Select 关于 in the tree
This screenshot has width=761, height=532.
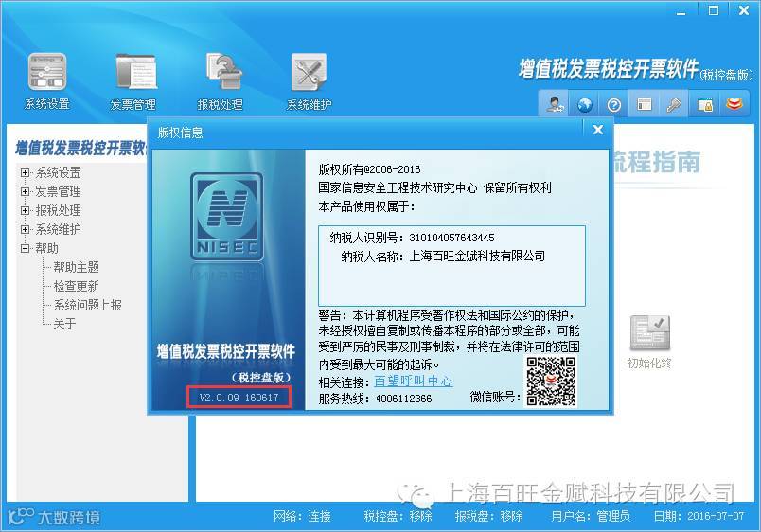[x=64, y=324]
